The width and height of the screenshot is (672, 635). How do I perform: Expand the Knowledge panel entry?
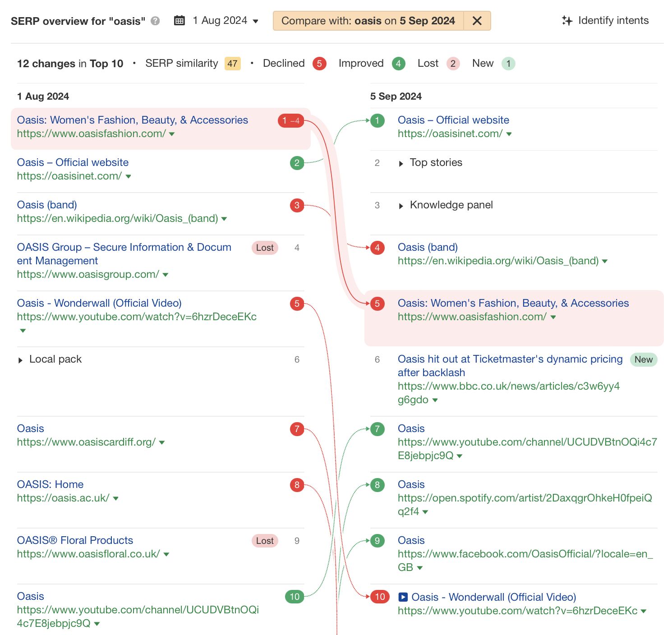pyautogui.click(x=401, y=205)
